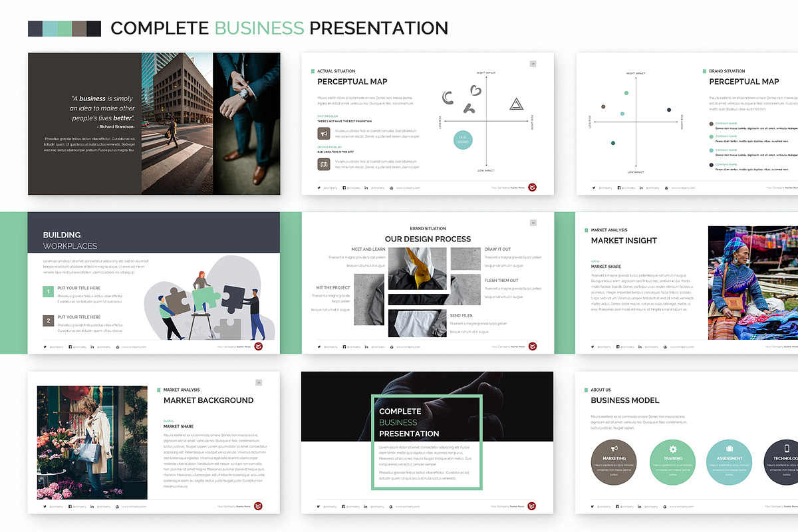
Task: Click the red logo on the Our Design Process slide
Action: click(x=532, y=346)
